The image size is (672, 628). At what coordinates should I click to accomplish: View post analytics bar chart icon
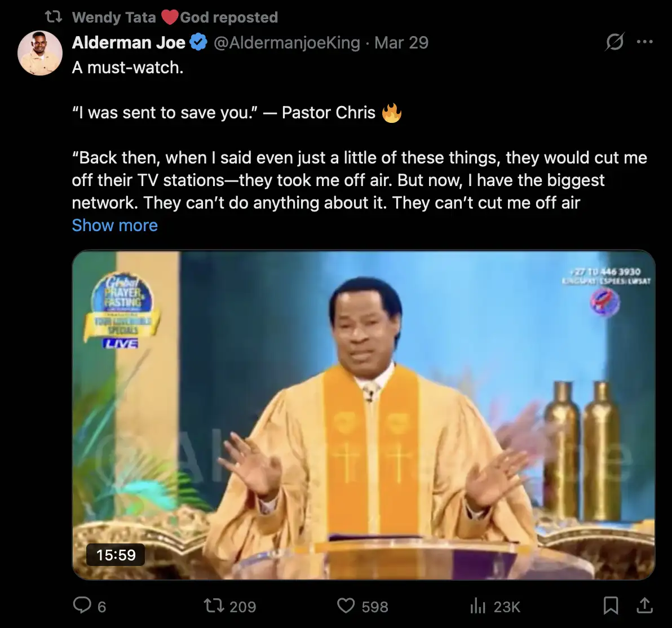[478, 606]
